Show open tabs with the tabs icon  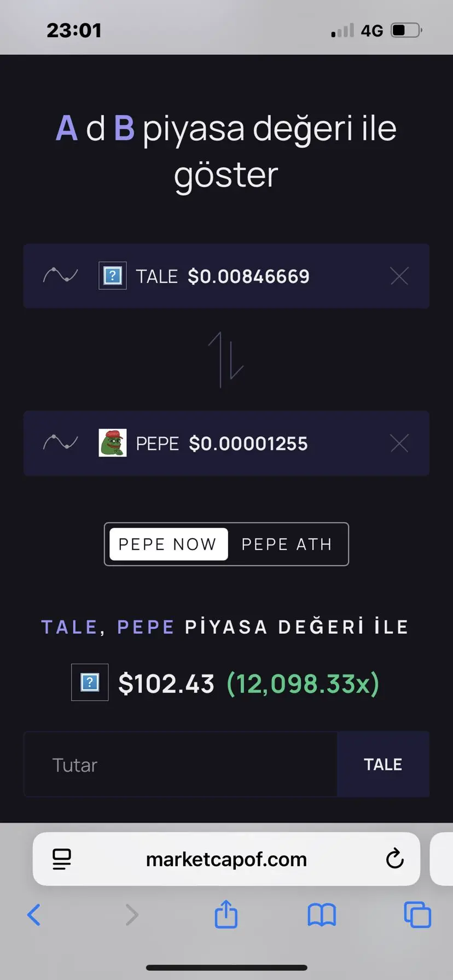(x=417, y=914)
